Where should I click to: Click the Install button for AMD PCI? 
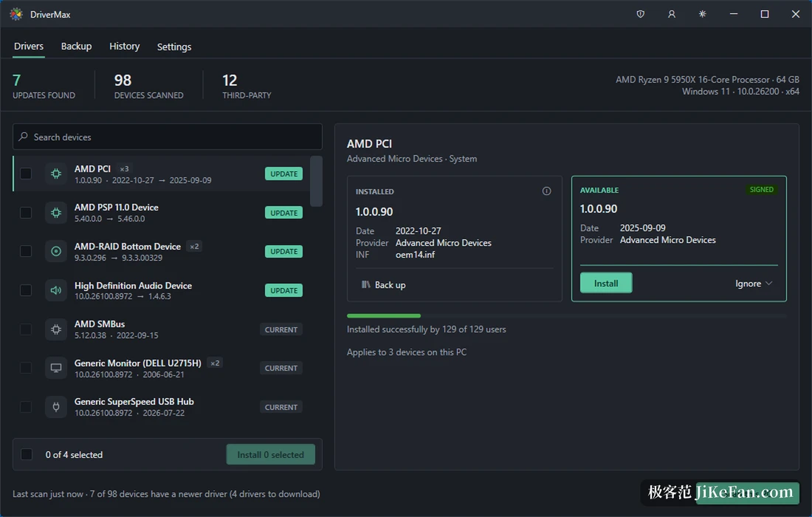pyautogui.click(x=606, y=283)
